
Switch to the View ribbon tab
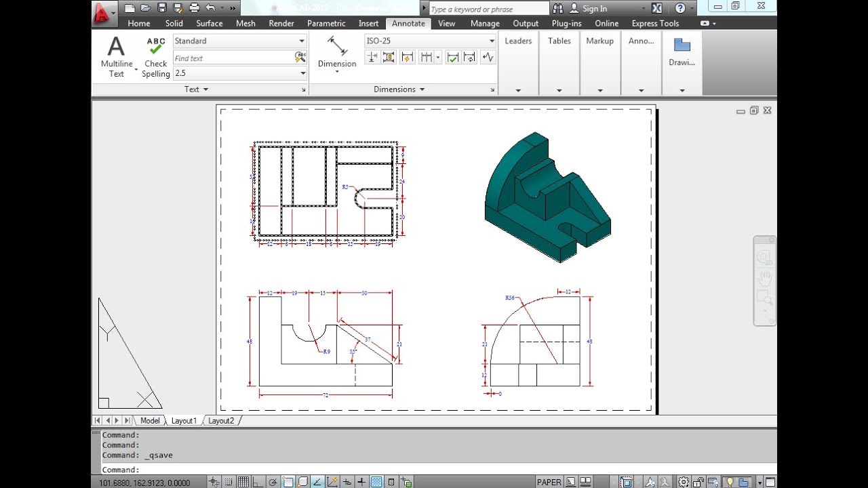point(447,23)
